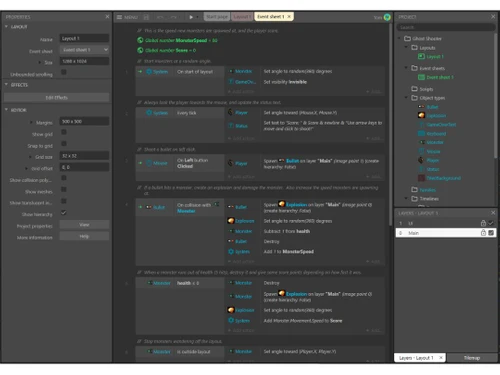The image size is (500, 375).
Task: Select Layout 1 in the Project tree
Action: tap(435, 57)
